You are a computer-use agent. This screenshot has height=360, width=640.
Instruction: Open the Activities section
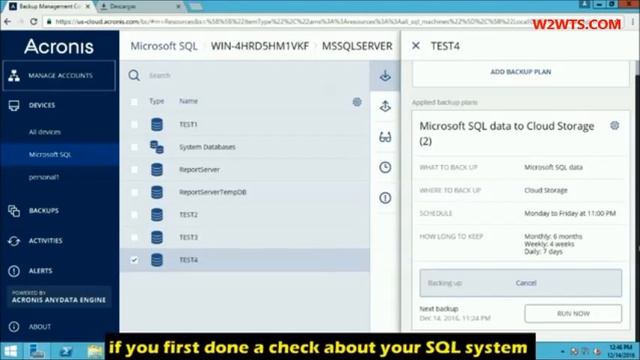45,241
